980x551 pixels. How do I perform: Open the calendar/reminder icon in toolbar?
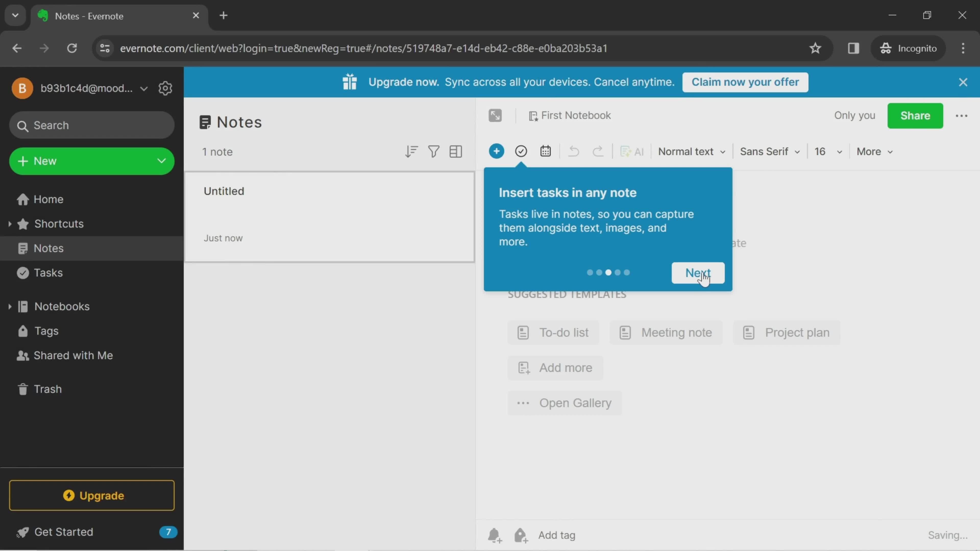point(545,151)
